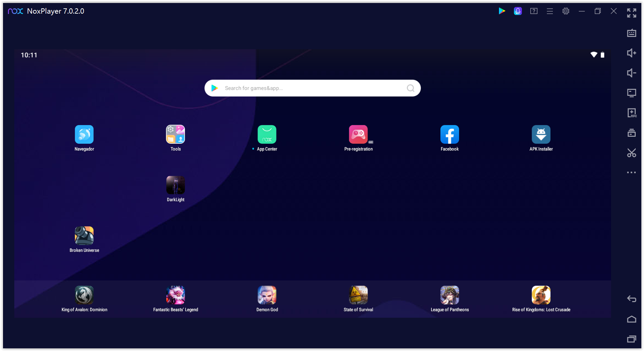Click the Wi-Fi status icon
The height and width of the screenshot is (351, 644).
[x=594, y=55]
